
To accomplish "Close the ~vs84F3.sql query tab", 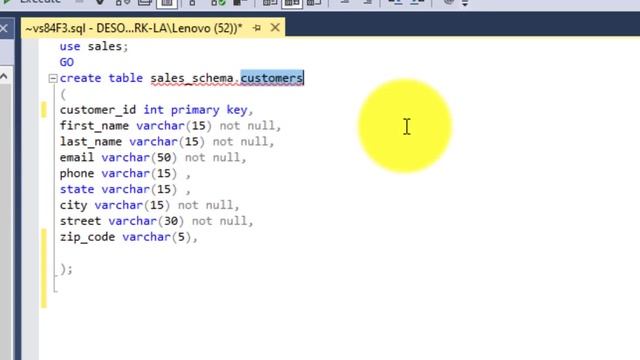I will [275, 28].
